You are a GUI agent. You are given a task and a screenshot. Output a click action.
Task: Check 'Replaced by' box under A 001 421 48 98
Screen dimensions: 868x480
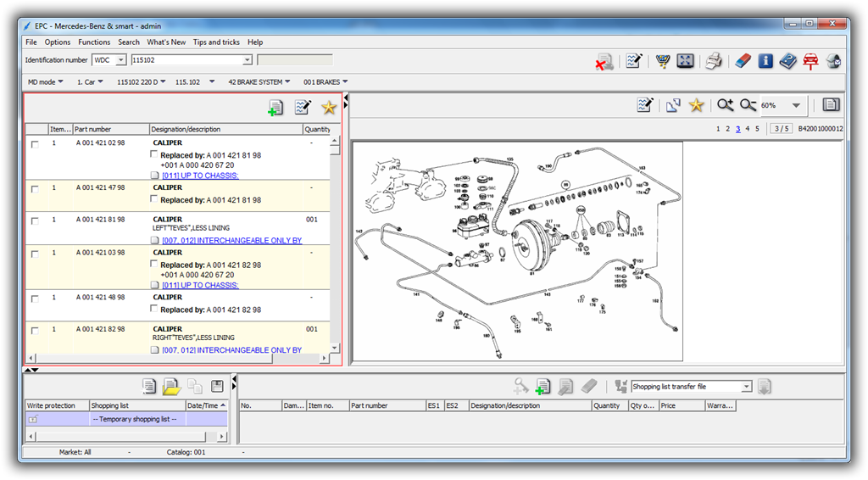[x=154, y=309]
